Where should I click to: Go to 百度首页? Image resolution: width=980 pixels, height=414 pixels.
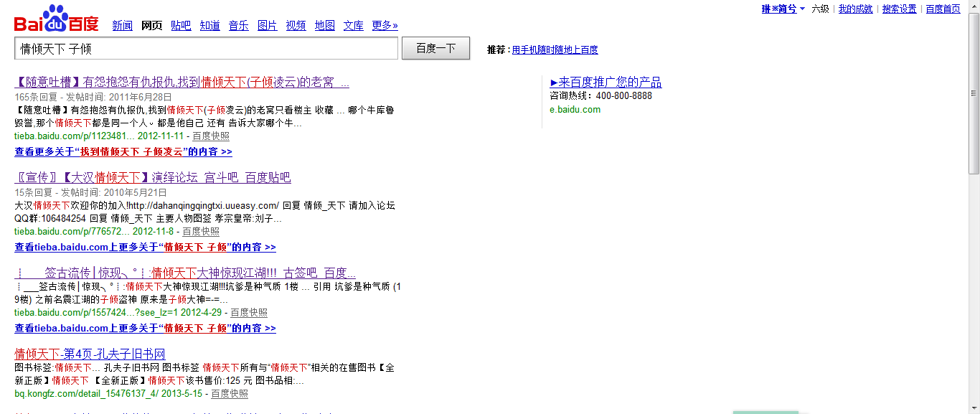pyautogui.click(x=943, y=9)
